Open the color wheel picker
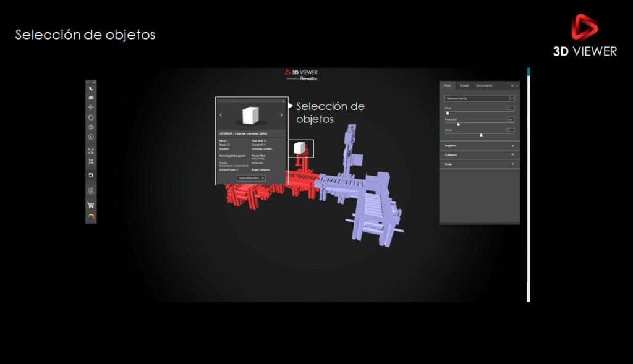The image size is (633, 364). pos(91,217)
